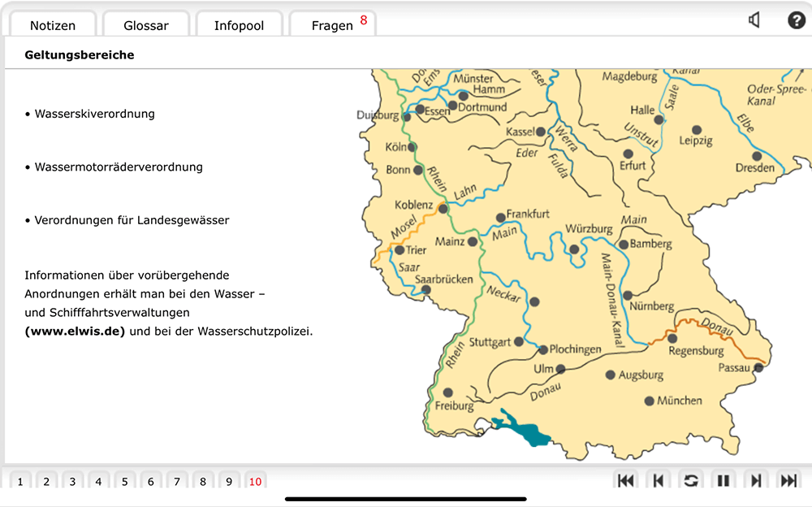
Task: Show the Fragen tab with 8 questions
Action: point(333,25)
